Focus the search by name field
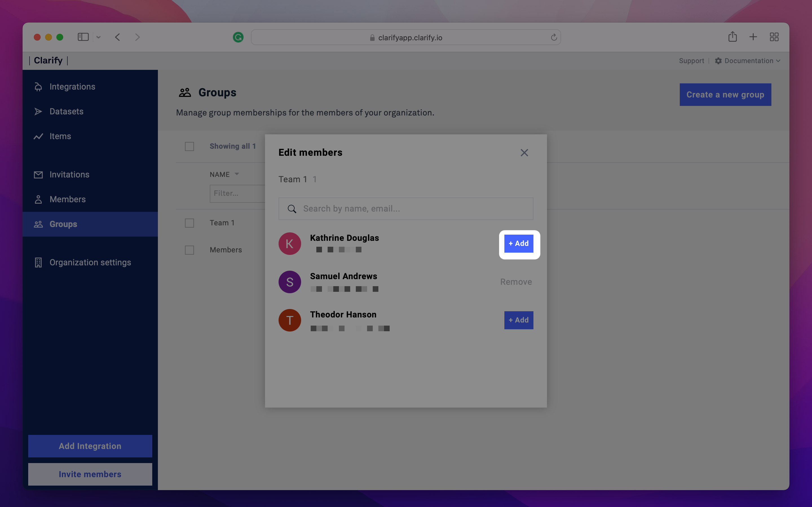This screenshot has height=507, width=812. (406, 208)
